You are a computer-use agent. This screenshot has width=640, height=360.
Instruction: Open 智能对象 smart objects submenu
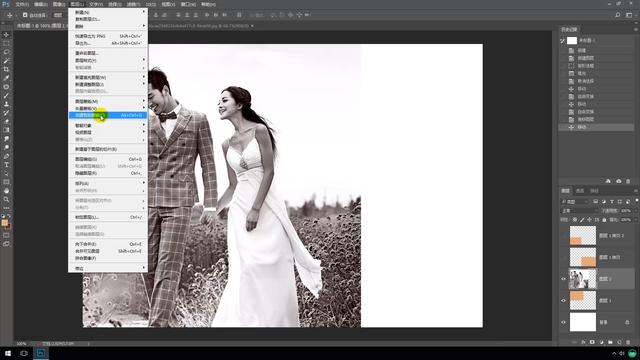[108, 125]
